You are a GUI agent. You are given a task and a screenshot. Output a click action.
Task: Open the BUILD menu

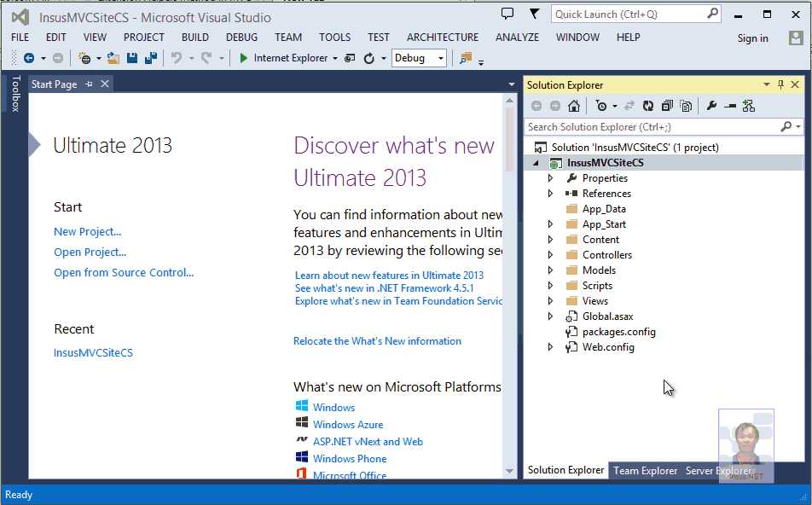pos(195,38)
